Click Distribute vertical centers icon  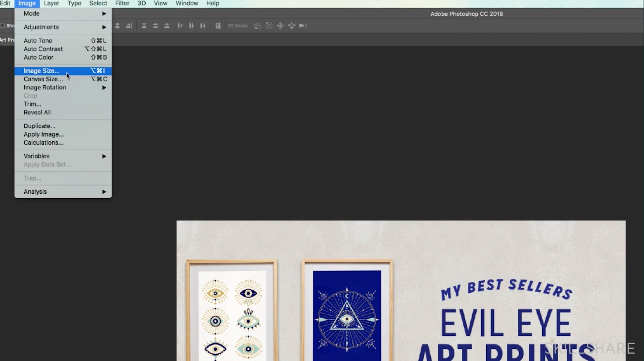pyautogui.click(x=155, y=26)
